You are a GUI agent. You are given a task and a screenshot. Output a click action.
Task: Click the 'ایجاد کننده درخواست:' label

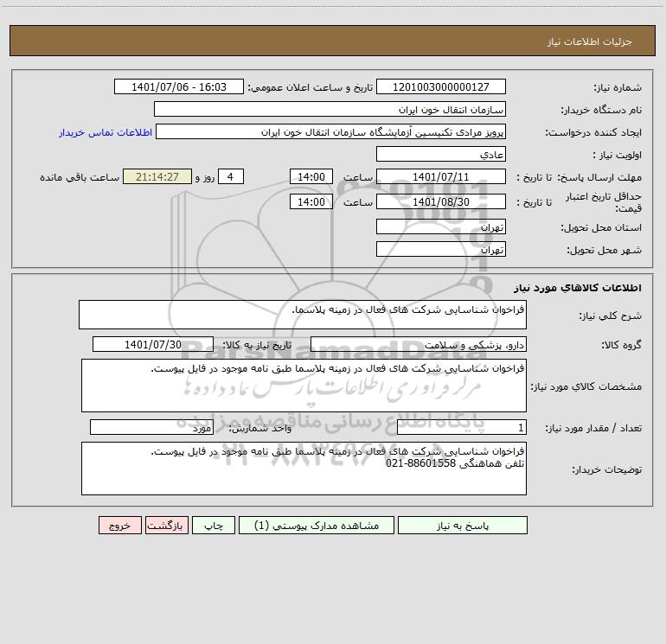click(x=593, y=132)
